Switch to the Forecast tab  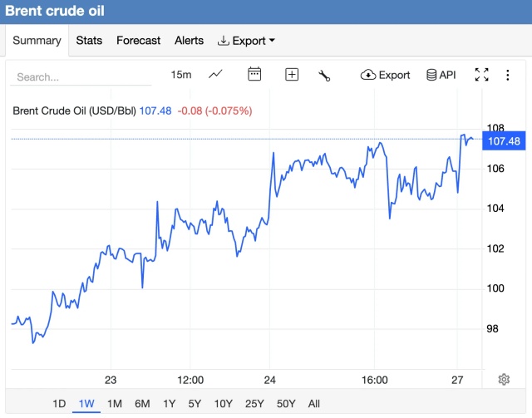coord(139,41)
